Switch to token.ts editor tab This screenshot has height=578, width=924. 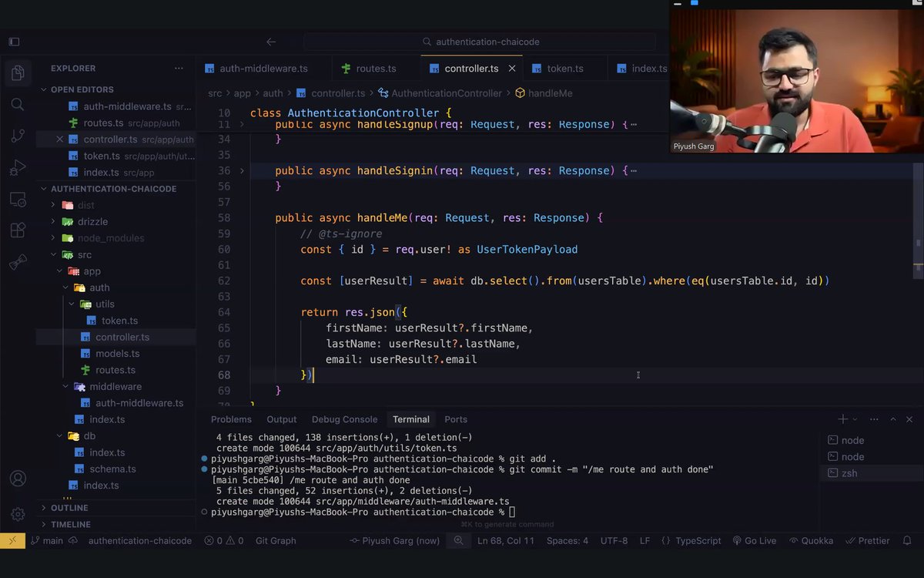(565, 69)
